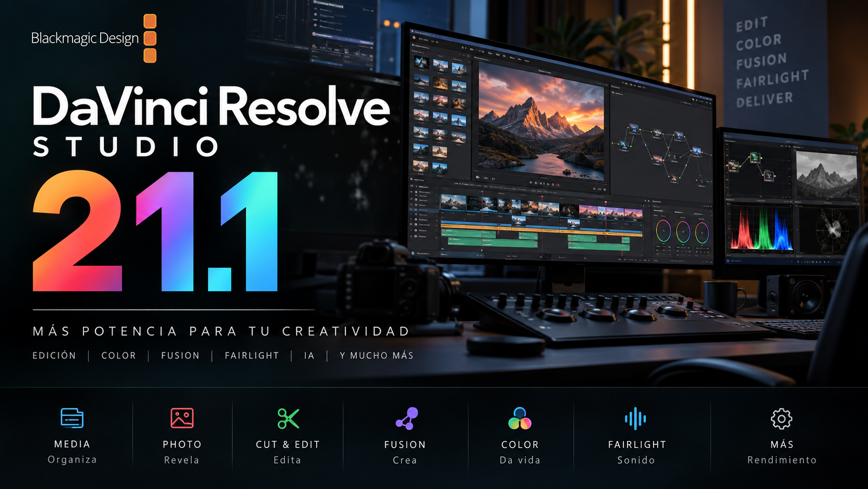Select EDICIÓN in the feature list
The height and width of the screenshot is (489, 868).
[x=54, y=355]
